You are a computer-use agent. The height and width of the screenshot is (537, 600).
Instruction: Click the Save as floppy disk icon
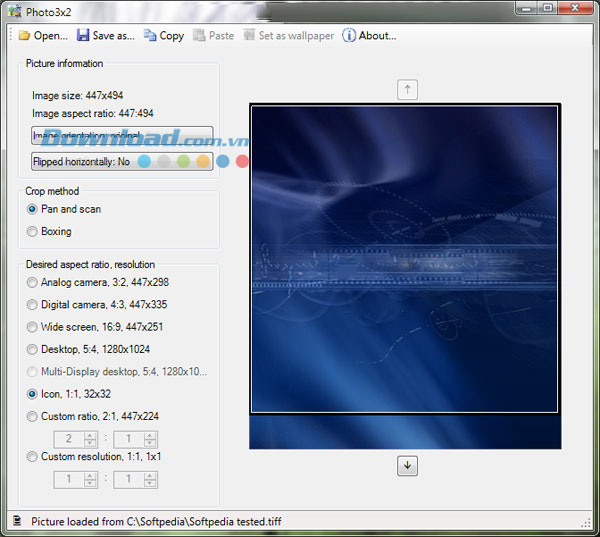coord(83,36)
